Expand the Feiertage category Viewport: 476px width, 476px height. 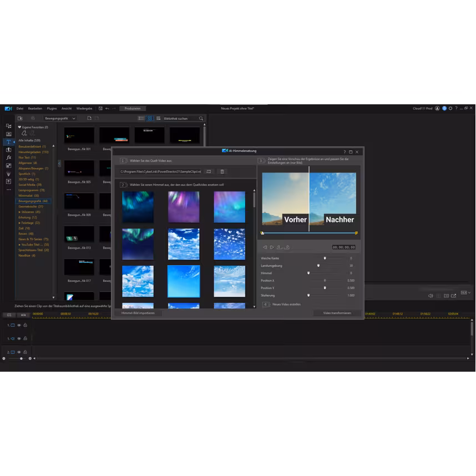(19, 222)
